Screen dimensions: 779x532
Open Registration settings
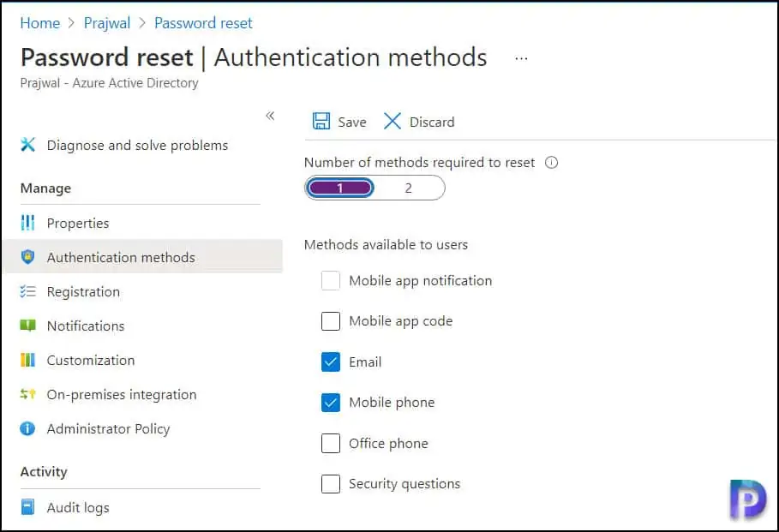coord(83,291)
